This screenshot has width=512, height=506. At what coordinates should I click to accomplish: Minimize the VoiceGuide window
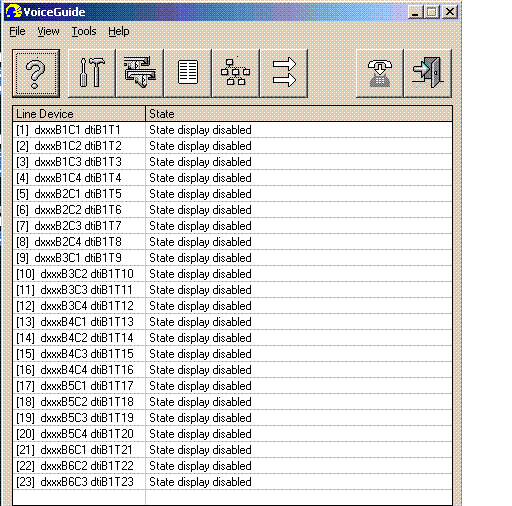point(415,12)
